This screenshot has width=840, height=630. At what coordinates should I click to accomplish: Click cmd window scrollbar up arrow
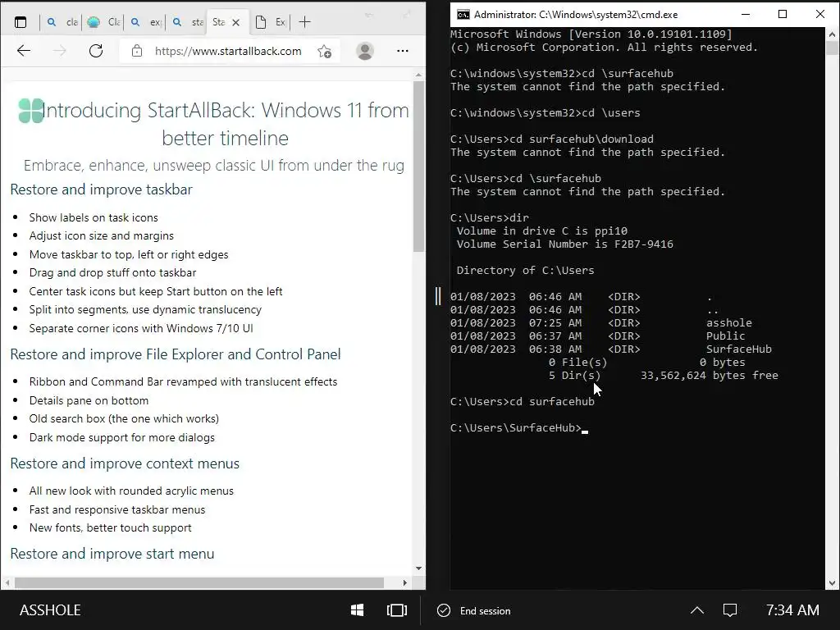tap(832, 34)
